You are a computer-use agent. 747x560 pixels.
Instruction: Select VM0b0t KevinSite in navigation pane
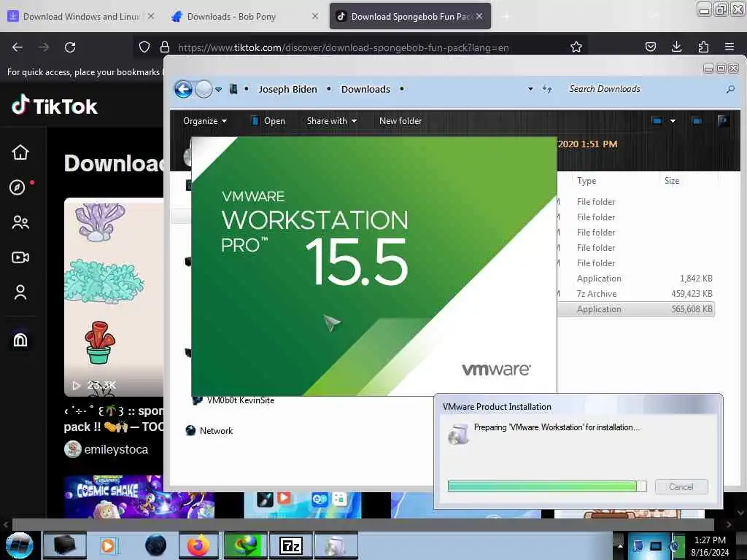[233, 400]
